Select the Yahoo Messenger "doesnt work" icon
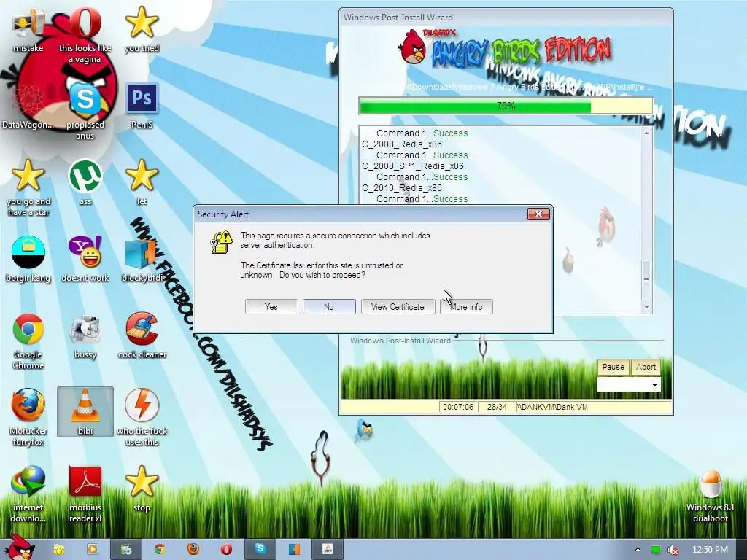 (85, 259)
